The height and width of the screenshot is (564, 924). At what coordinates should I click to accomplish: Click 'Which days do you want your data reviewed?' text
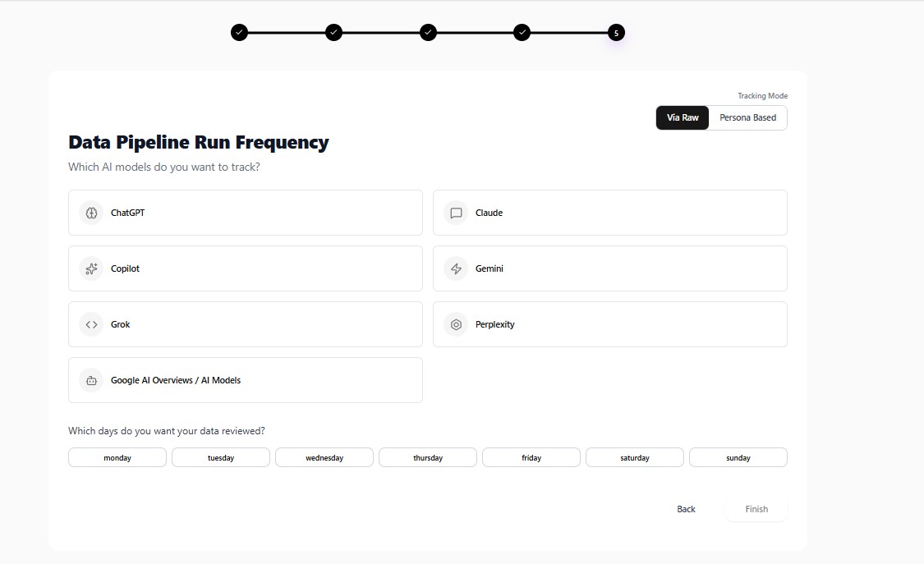pyautogui.click(x=167, y=431)
